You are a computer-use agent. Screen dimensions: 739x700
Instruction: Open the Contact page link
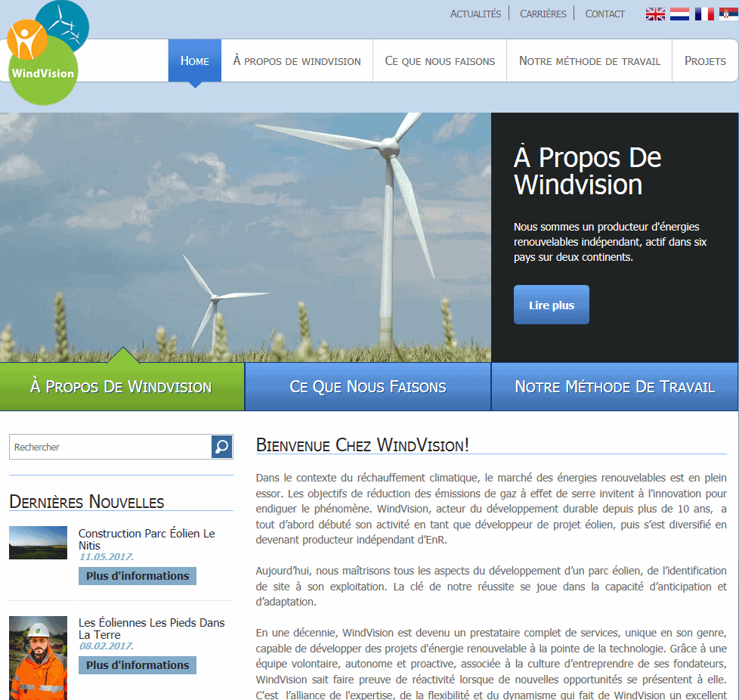604,14
